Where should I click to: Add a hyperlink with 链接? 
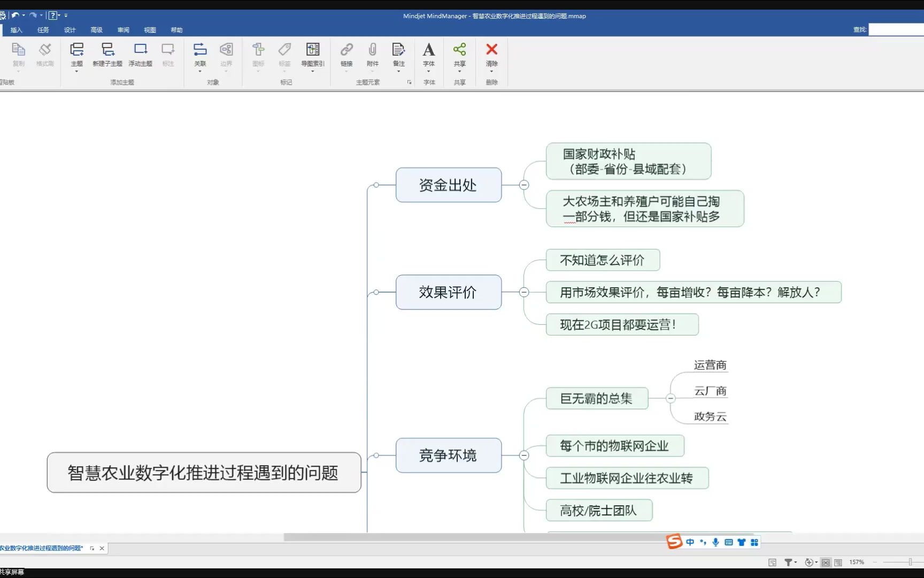click(346, 50)
